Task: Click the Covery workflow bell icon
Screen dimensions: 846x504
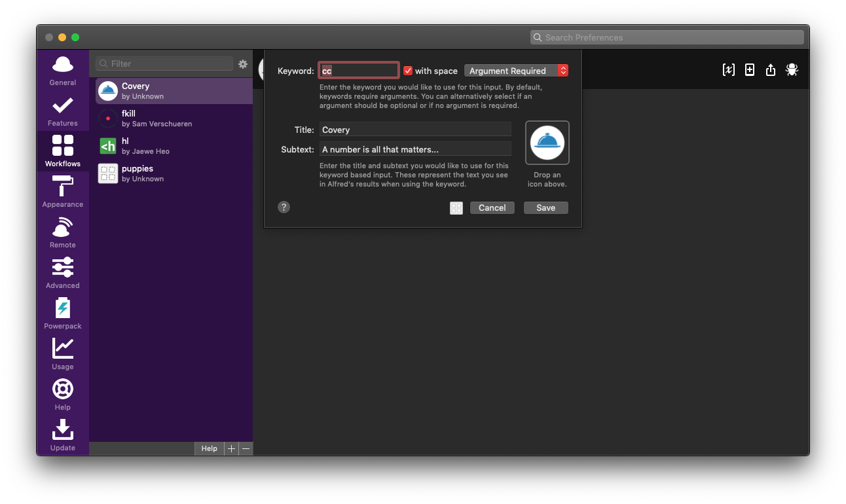Action: point(108,91)
